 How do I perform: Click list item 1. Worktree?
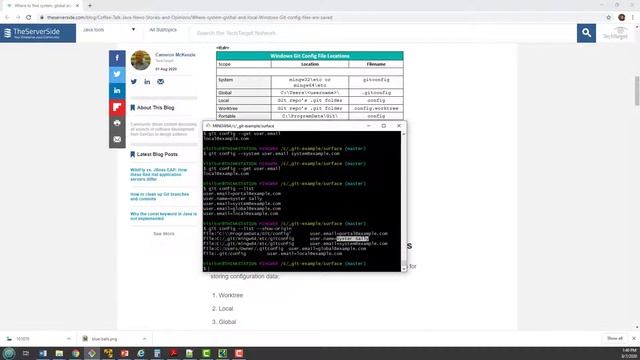[227, 295]
